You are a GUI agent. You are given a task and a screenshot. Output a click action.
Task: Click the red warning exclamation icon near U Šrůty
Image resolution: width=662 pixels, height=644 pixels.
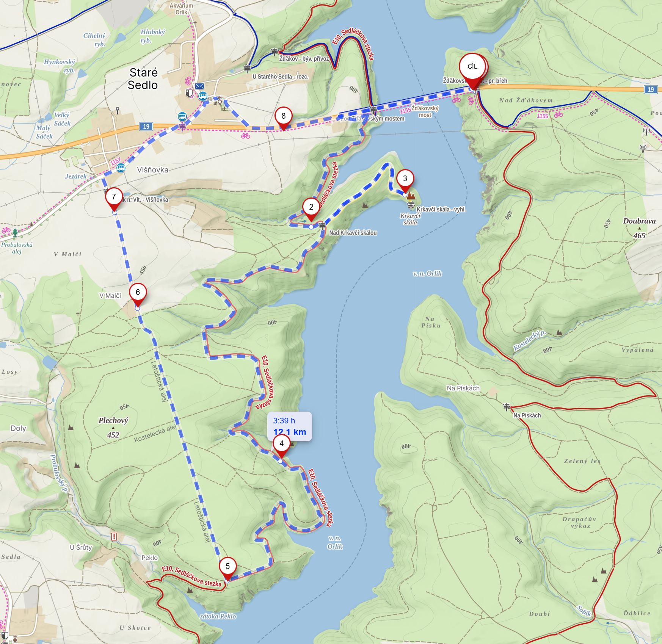114,536
